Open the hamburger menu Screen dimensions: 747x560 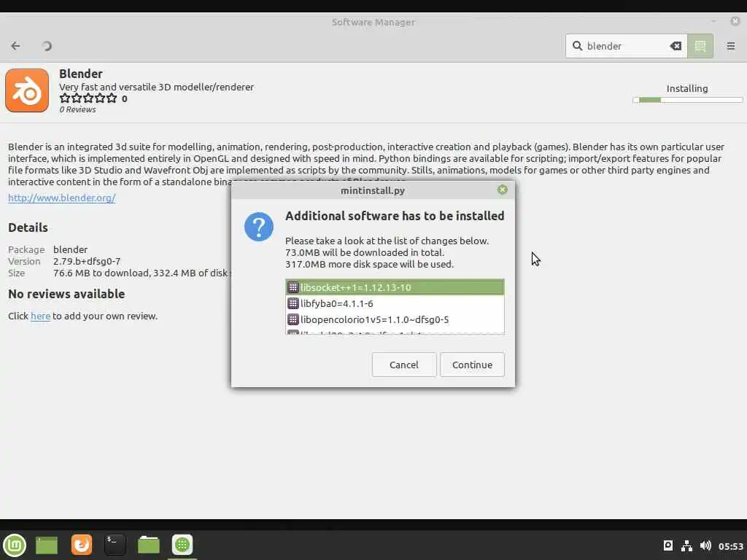pyautogui.click(x=730, y=46)
